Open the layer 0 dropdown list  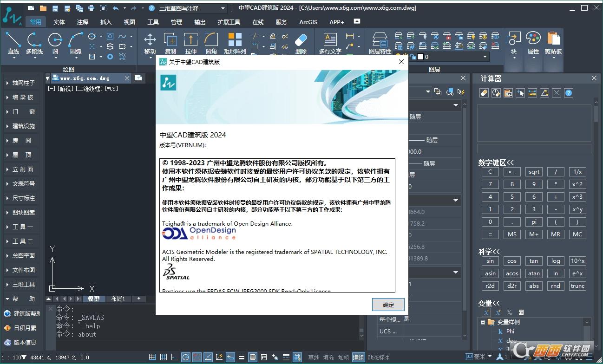click(453, 57)
